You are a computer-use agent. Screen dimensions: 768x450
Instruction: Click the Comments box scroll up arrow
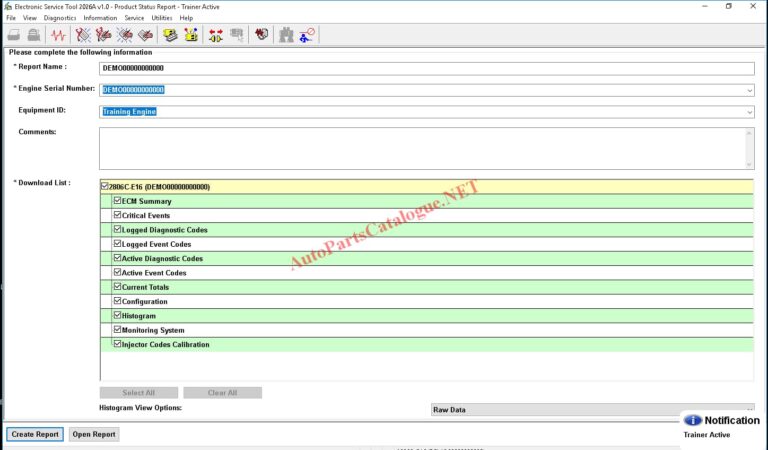pos(749,133)
